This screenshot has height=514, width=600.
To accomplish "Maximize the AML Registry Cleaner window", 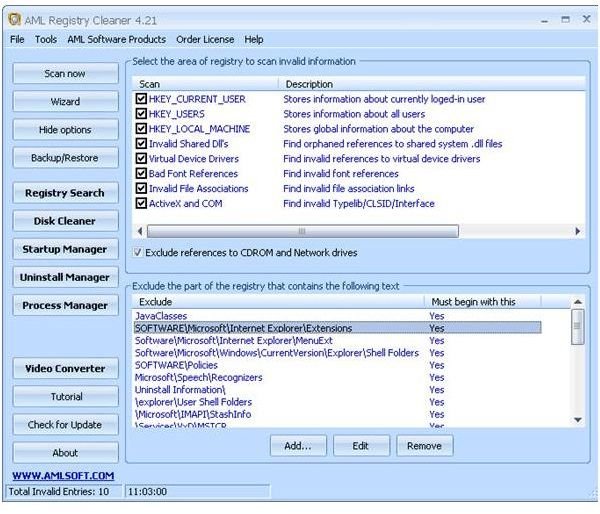I will tap(565, 19).
